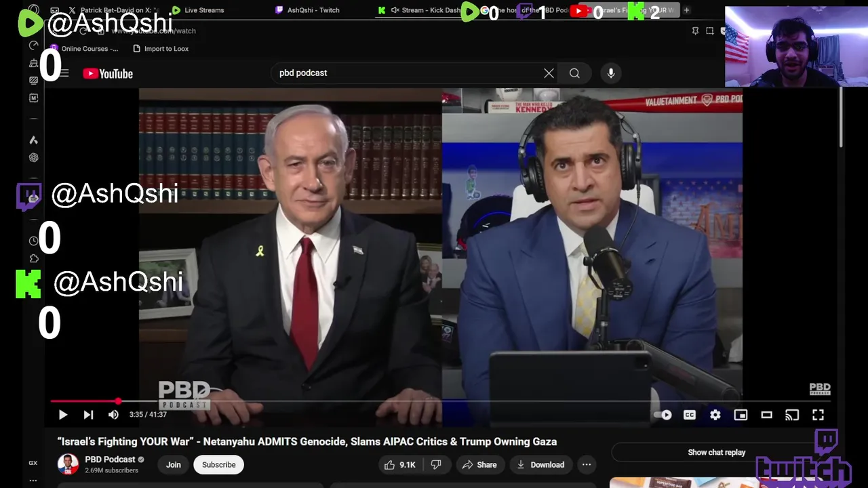
Task: Open Aria icon in browser sidebar
Action: (33, 140)
